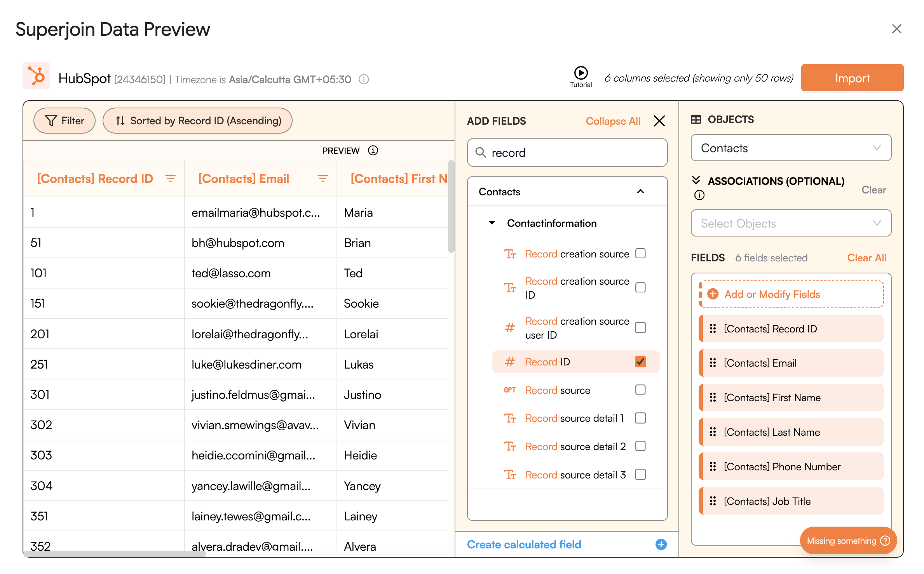Click the PREVIEW info icon
The image size is (924, 574).
(373, 150)
